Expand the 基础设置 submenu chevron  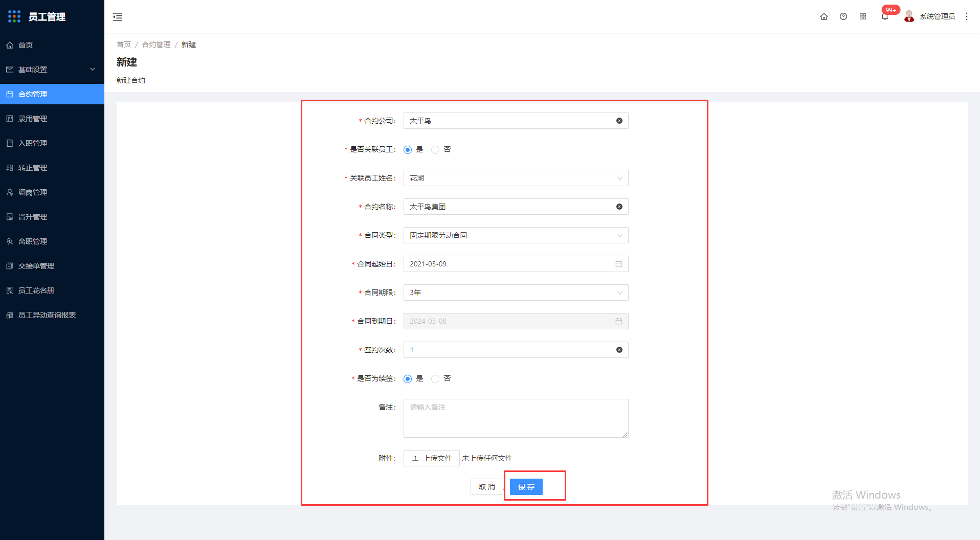[x=93, y=70]
